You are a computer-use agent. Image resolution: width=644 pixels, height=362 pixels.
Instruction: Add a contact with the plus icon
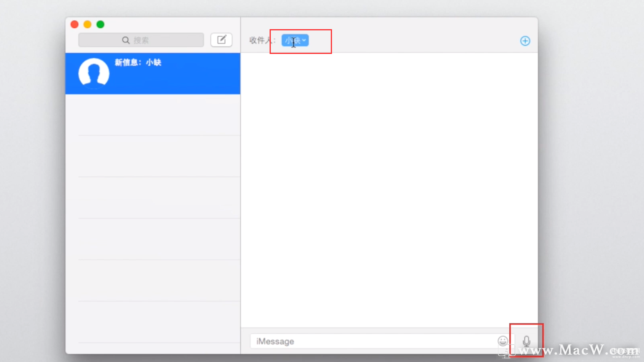coord(525,41)
